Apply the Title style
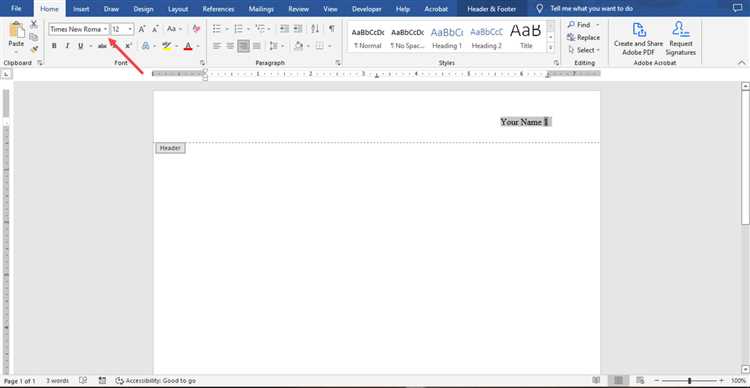 point(526,37)
